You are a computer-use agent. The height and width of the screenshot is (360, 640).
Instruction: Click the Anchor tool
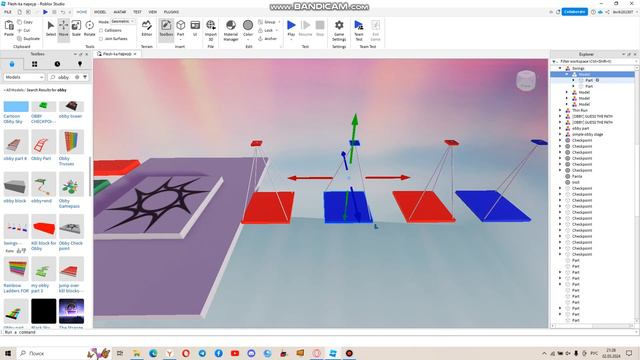[268, 39]
